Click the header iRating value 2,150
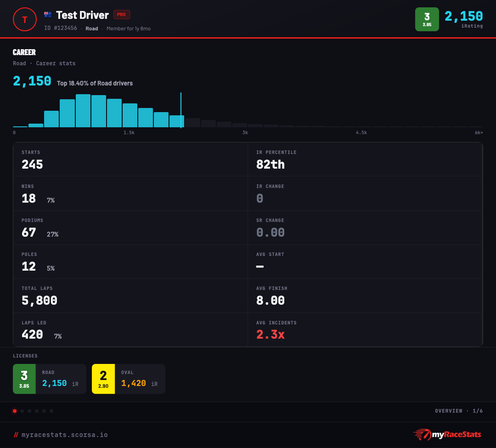 click(464, 16)
